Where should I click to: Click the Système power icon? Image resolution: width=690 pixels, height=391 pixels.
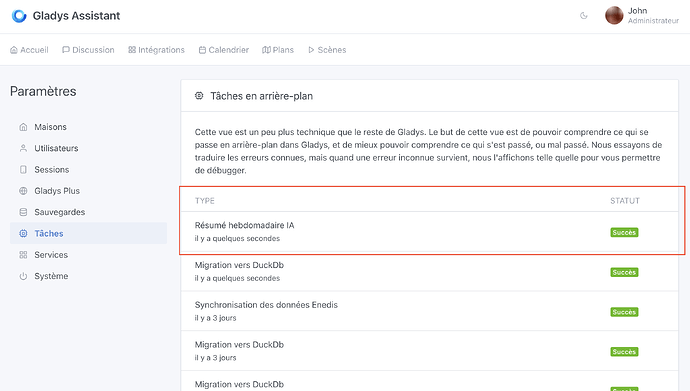pyautogui.click(x=23, y=276)
